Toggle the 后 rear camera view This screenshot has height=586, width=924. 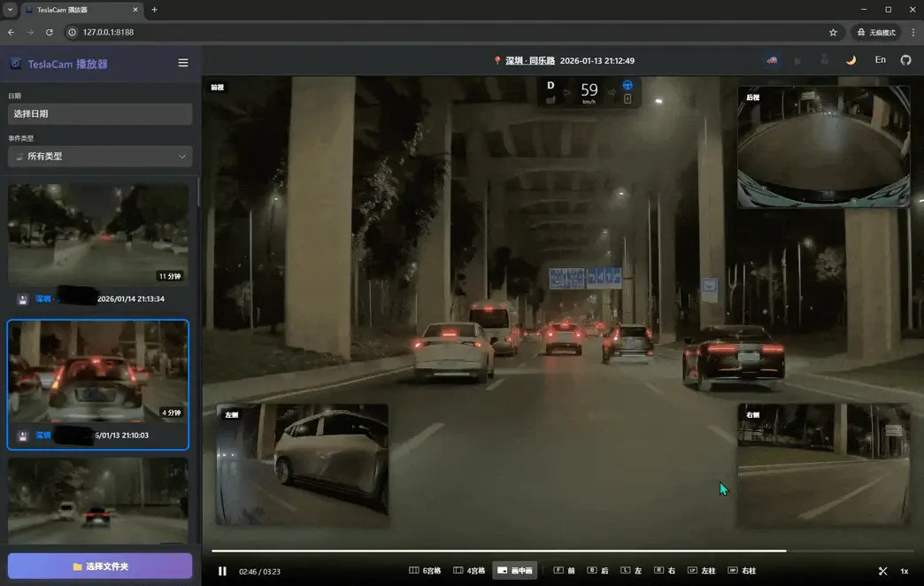click(597, 570)
